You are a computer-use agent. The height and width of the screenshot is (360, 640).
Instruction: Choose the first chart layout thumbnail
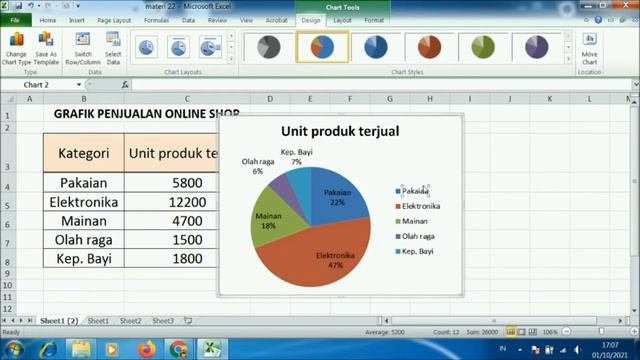[x=146, y=47]
